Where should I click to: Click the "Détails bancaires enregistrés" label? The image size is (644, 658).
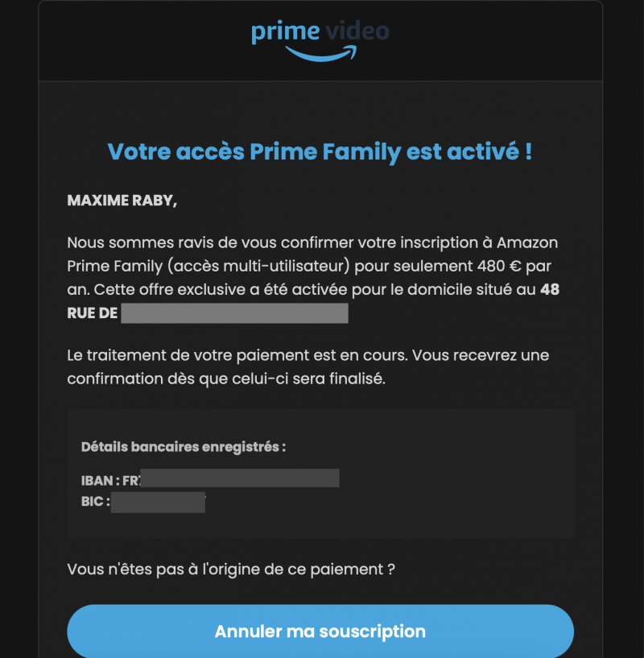click(183, 447)
